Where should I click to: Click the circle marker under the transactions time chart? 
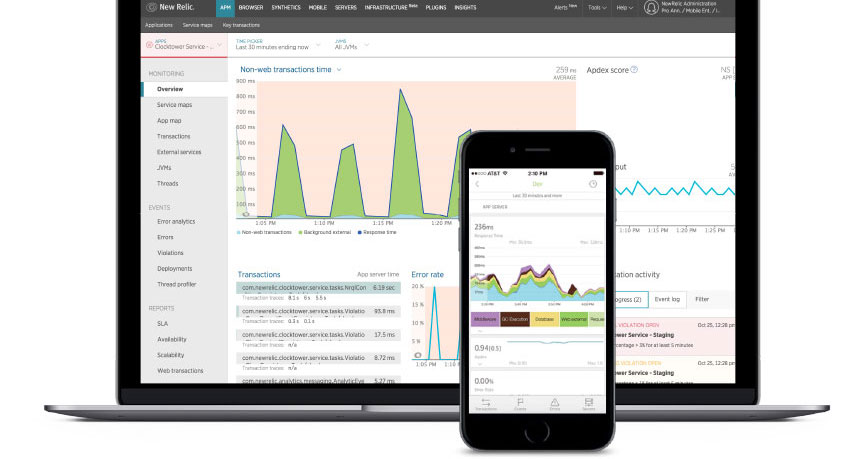click(246, 215)
